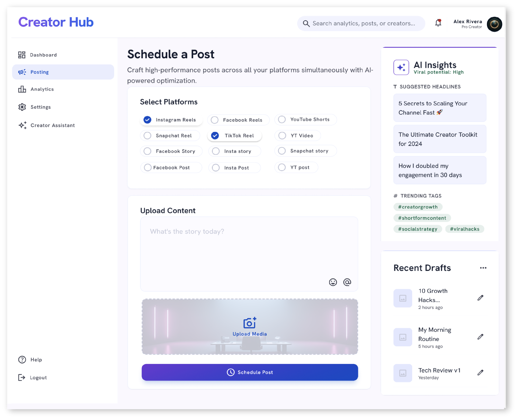
Task: Click the Help question mark icon
Action: tap(22, 360)
